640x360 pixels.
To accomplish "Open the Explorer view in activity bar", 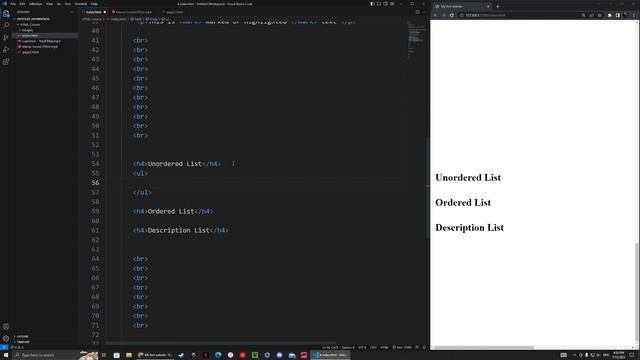I will point(6,13).
